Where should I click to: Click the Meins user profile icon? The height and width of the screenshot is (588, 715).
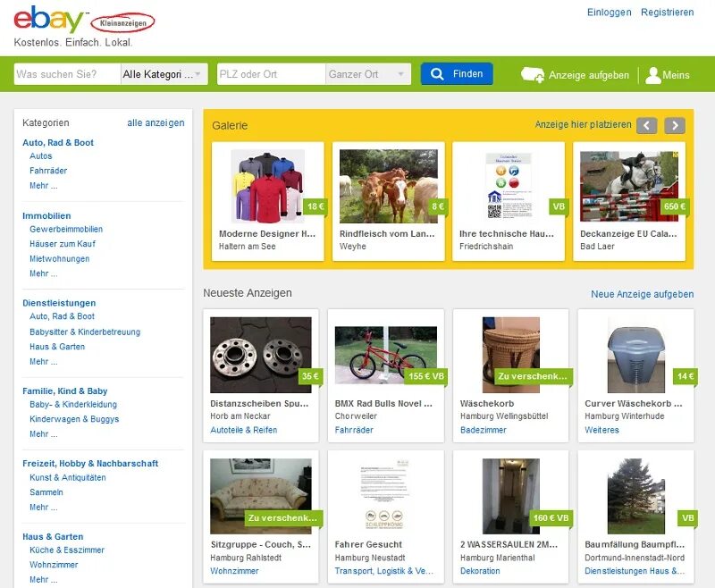click(x=653, y=75)
